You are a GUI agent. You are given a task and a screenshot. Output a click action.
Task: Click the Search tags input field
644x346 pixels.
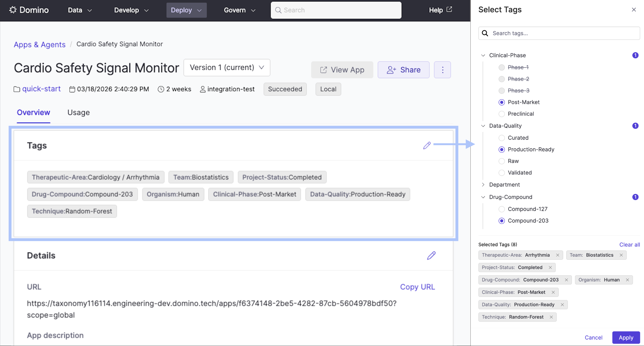tap(562, 33)
